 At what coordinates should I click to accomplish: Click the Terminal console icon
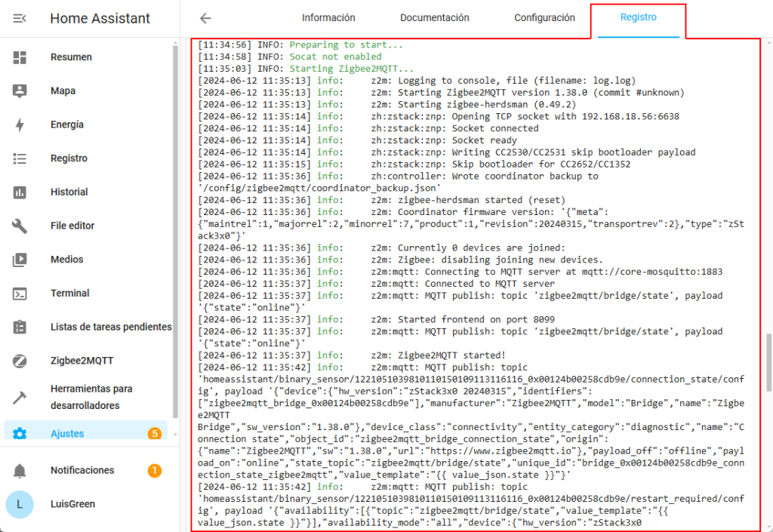[x=20, y=294]
